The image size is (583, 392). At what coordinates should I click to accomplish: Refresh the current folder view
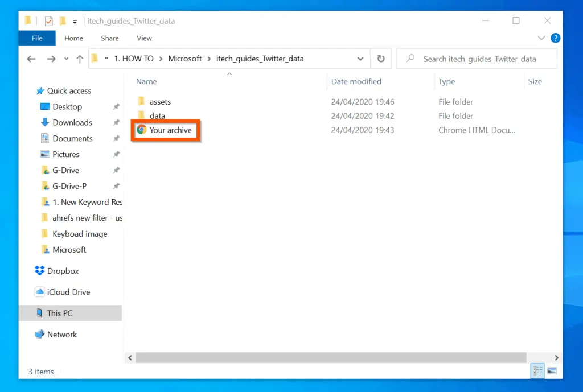click(380, 59)
